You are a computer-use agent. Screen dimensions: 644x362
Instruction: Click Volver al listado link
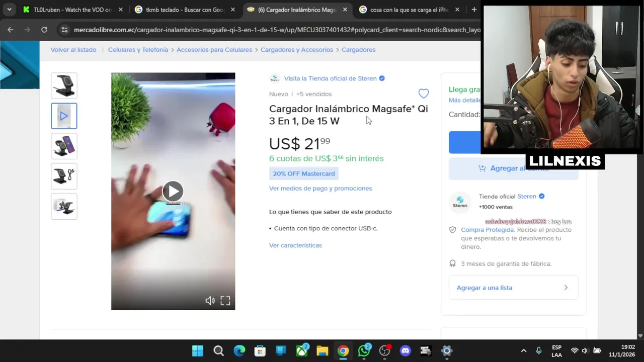click(x=73, y=50)
